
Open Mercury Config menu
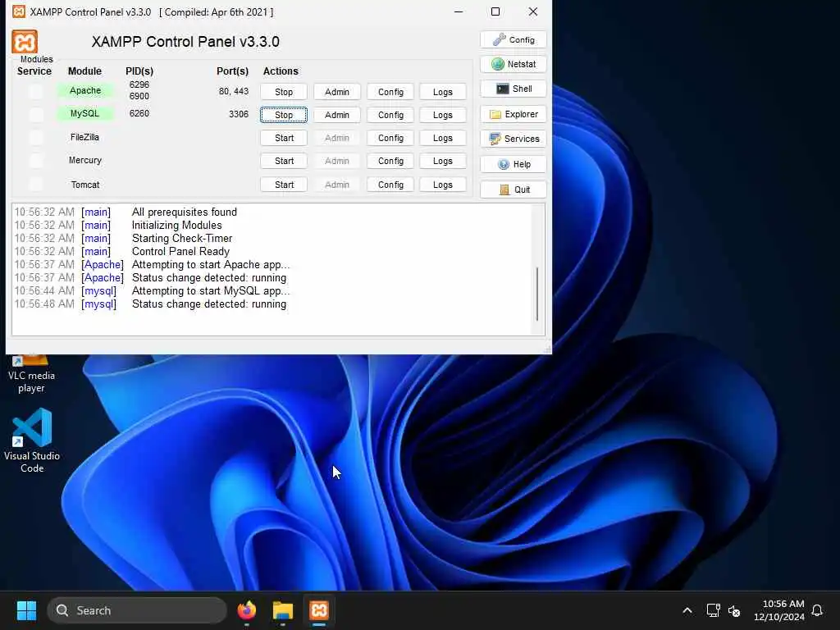click(390, 161)
